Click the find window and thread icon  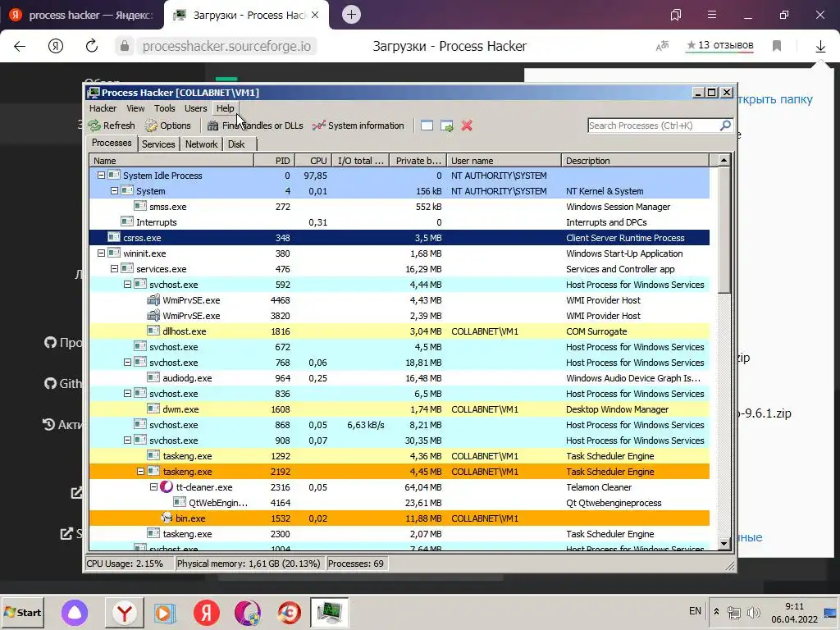coord(447,126)
